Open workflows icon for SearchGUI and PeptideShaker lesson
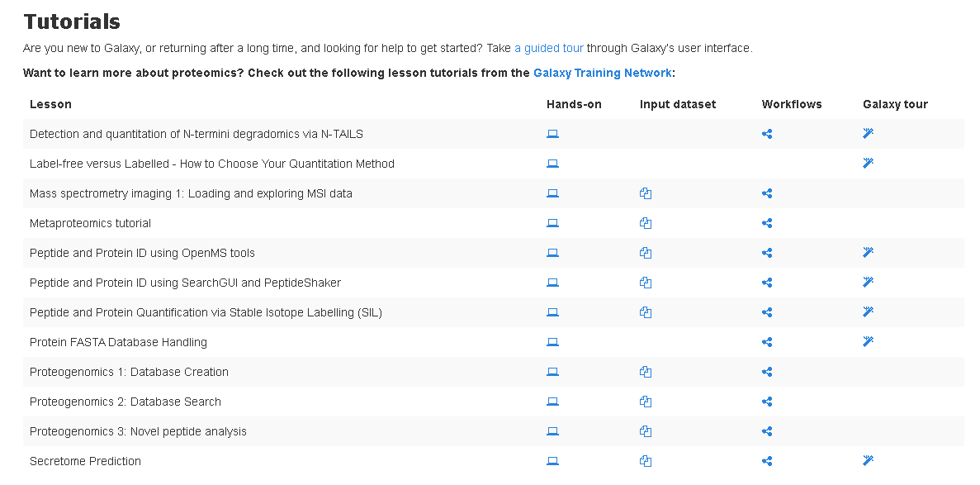 tap(767, 283)
